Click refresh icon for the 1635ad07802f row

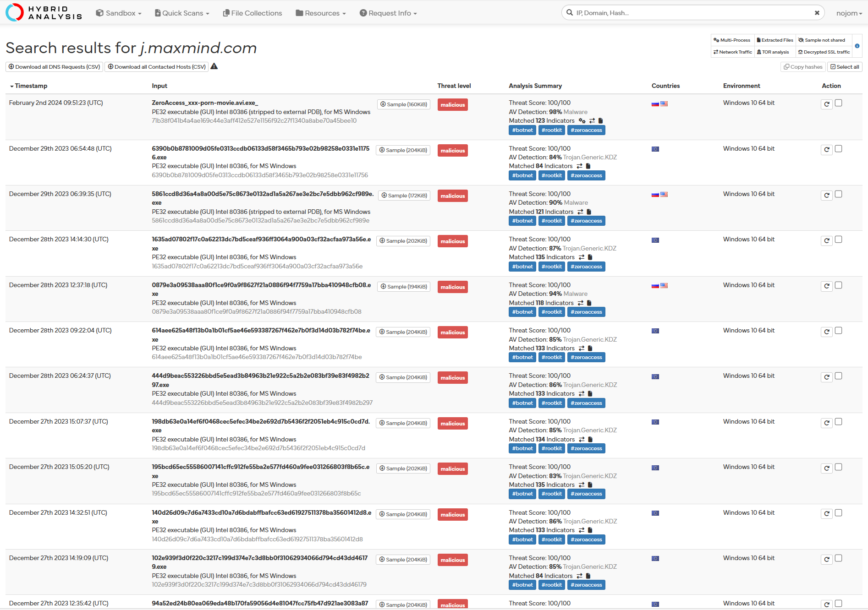(827, 241)
